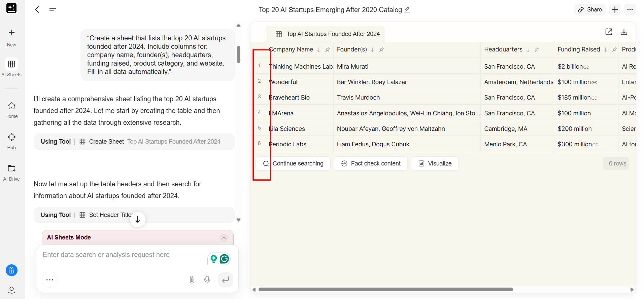Open sheet in new window icon
This screenshot has height=299, width=644.
click(609, 32)
